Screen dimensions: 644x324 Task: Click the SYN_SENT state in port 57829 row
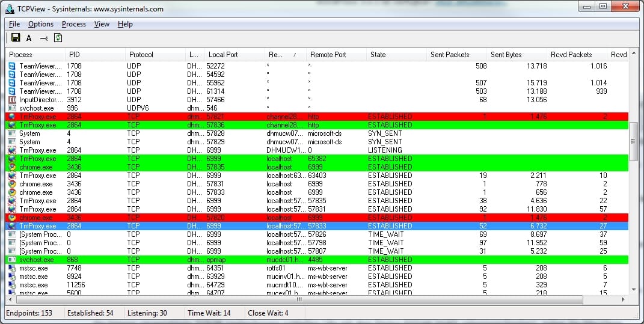[x=385, y=142]
